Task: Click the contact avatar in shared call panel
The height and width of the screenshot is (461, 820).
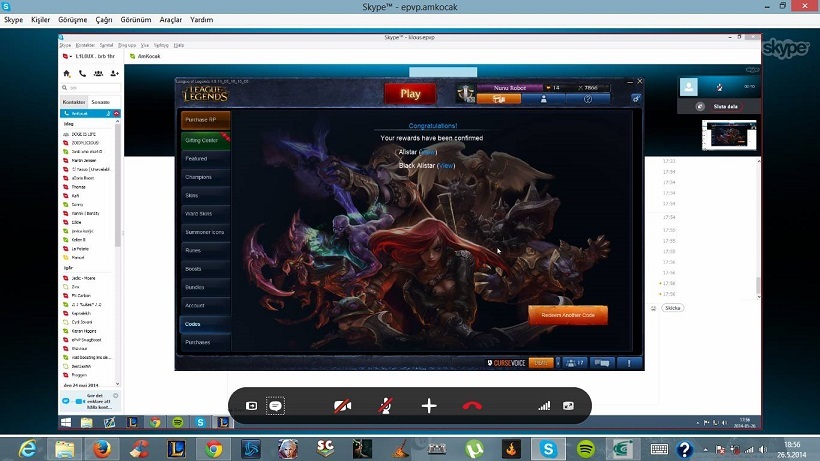Action: 689,87
